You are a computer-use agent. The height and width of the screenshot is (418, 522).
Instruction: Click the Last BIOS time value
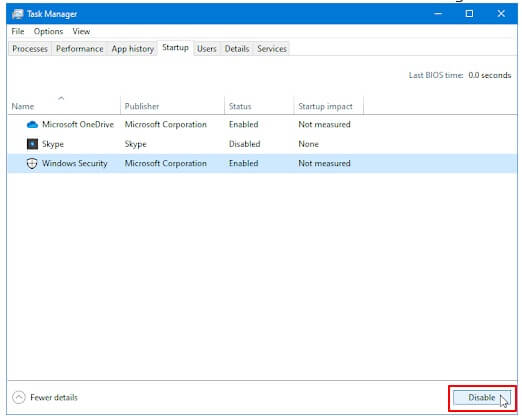490,76
